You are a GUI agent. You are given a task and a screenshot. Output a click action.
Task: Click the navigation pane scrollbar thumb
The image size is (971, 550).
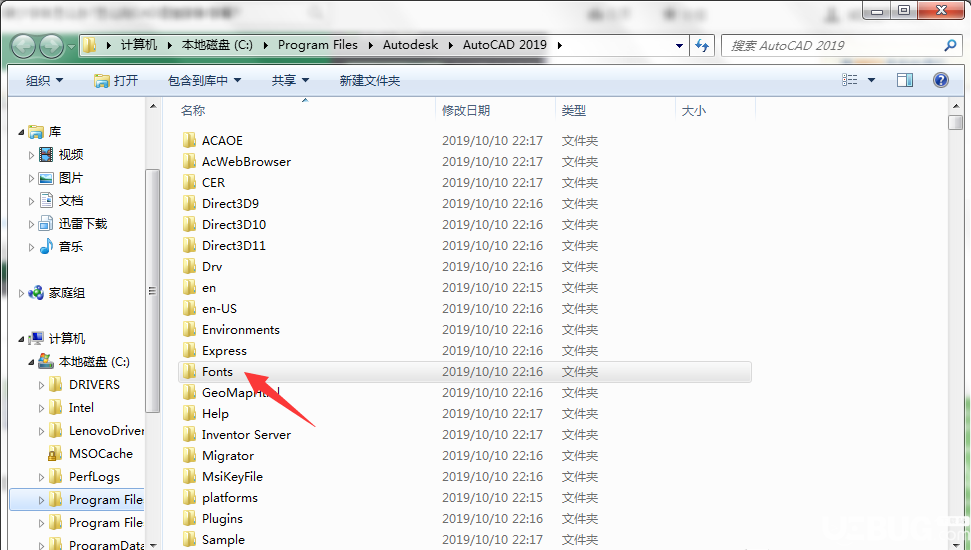coord(152,291)
